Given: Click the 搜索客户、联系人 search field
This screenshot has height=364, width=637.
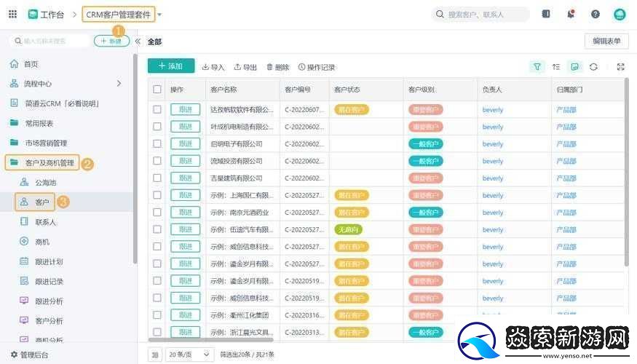Looking at the screenshot, I should point(481,15).
